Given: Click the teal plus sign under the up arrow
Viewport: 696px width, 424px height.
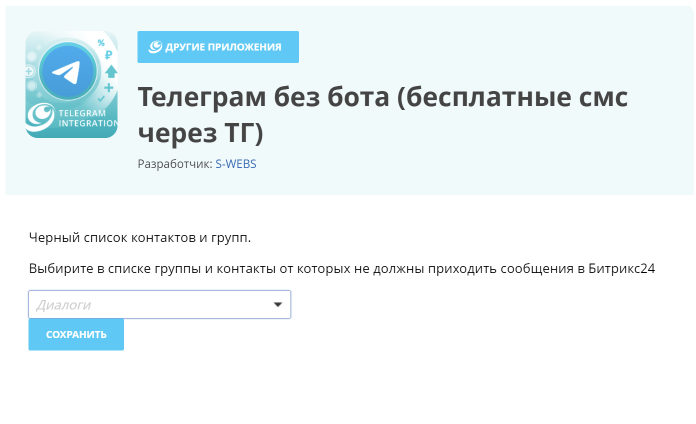Looking at the screenshot, I should coord(109,87).
